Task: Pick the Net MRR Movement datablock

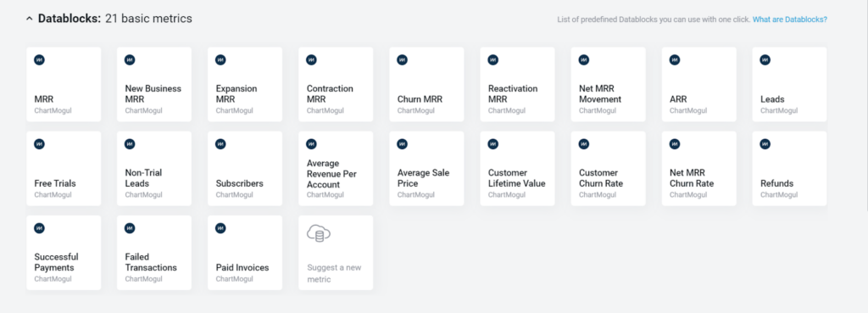Action: 609,84
